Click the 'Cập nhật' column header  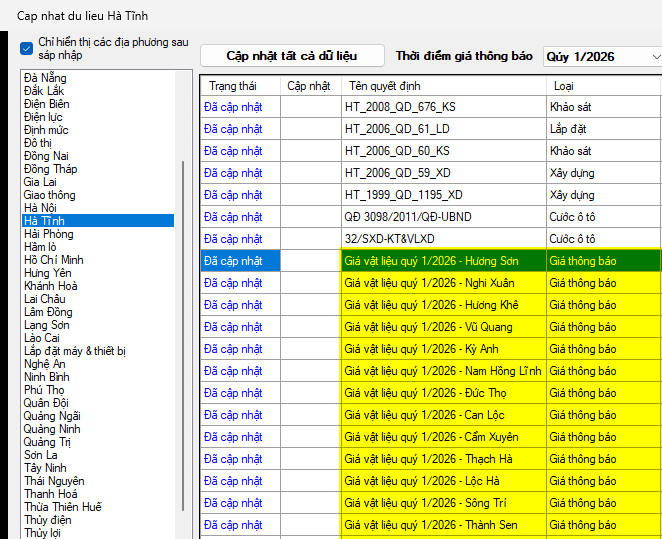(309, 86)
